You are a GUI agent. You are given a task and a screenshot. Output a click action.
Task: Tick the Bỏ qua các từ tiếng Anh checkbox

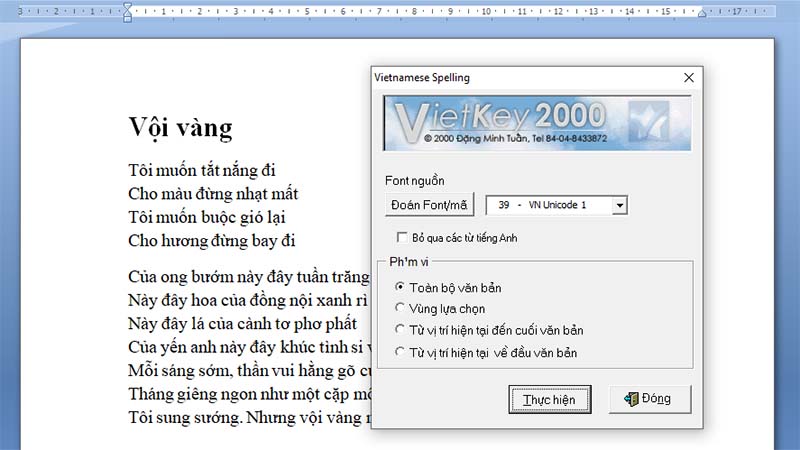tap(402, 237)
